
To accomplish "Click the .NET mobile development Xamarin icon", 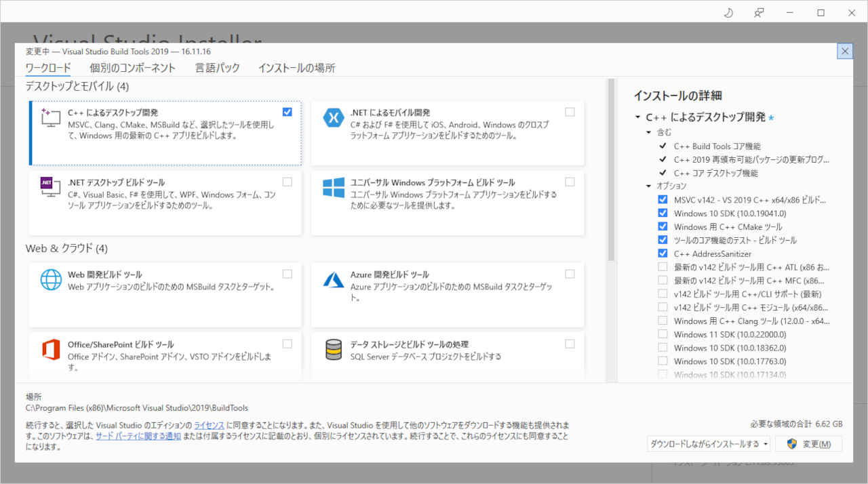I will [x=334, y=117].
